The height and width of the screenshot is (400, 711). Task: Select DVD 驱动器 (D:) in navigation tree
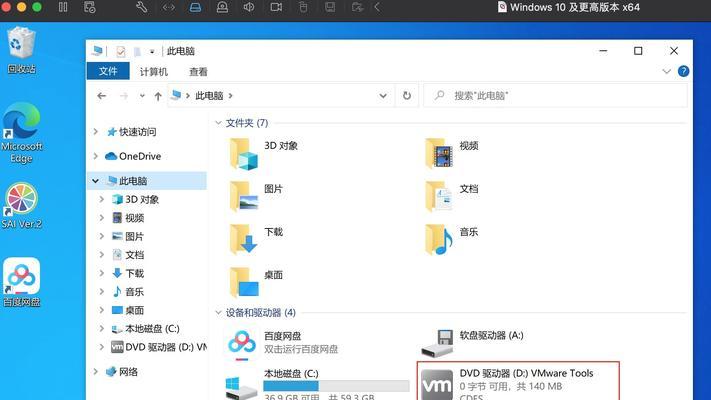pos(159,347)
